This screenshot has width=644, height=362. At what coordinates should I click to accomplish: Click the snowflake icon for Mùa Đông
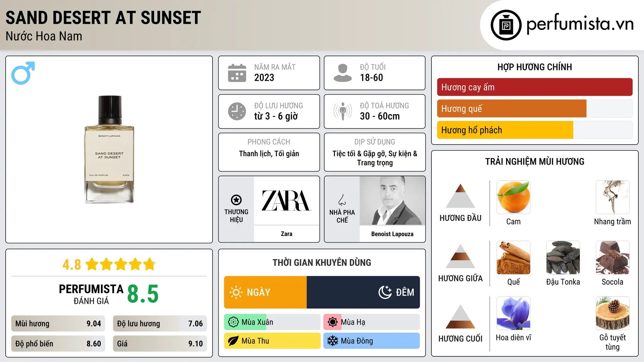[x=333, y=341]
